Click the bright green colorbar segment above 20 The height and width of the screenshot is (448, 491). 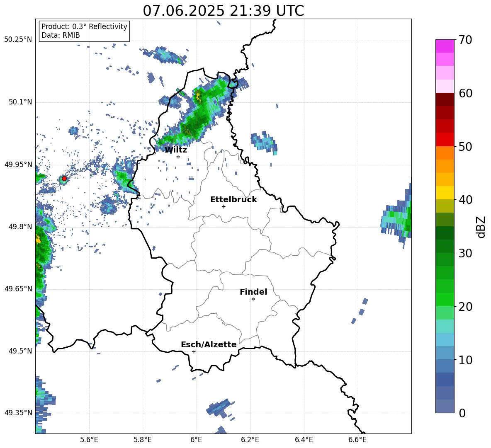[445, 299]
